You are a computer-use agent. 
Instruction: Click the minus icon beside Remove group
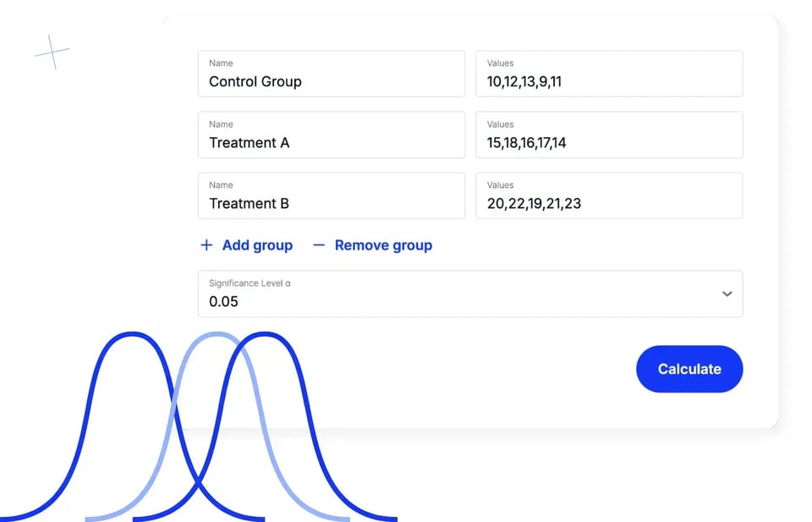[x=319, y=245]
